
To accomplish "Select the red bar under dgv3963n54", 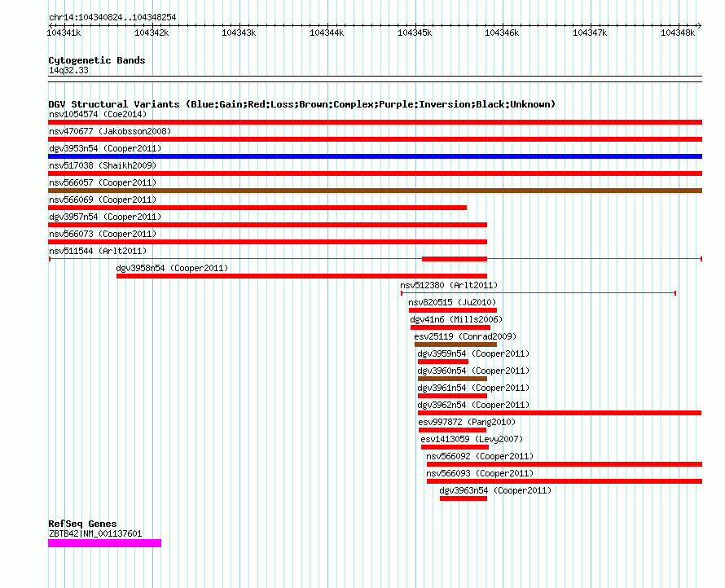I will 464,498.
